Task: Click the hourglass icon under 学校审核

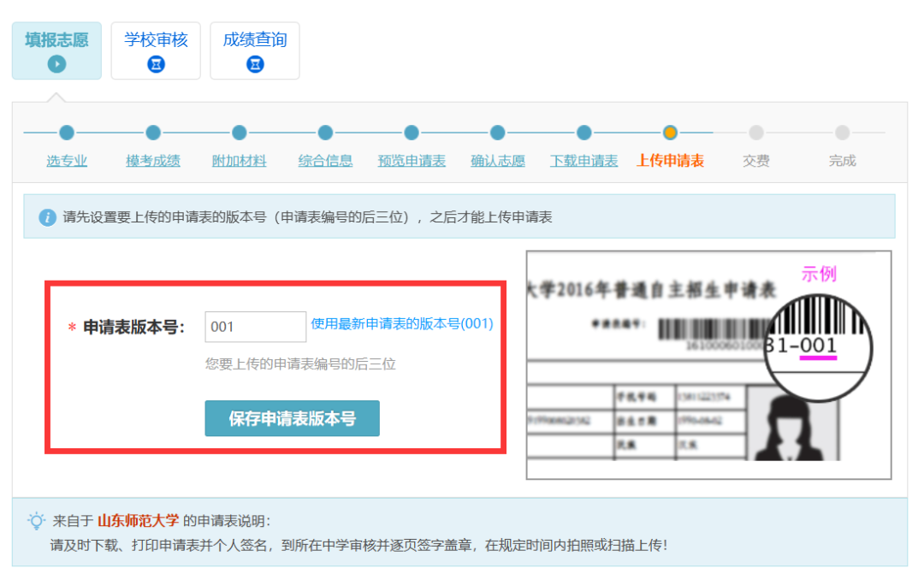Action: (156, 64)
